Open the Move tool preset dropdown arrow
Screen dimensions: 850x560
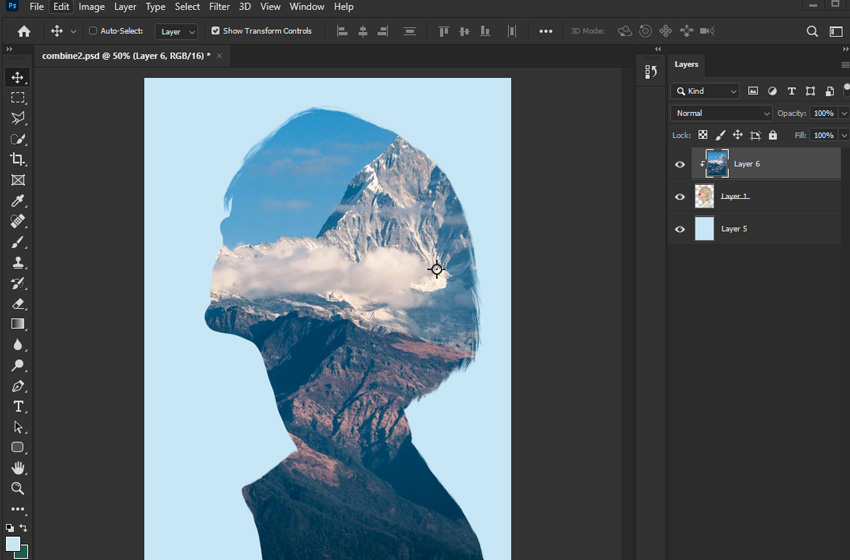pyautogui.click(x=73, y=31)
